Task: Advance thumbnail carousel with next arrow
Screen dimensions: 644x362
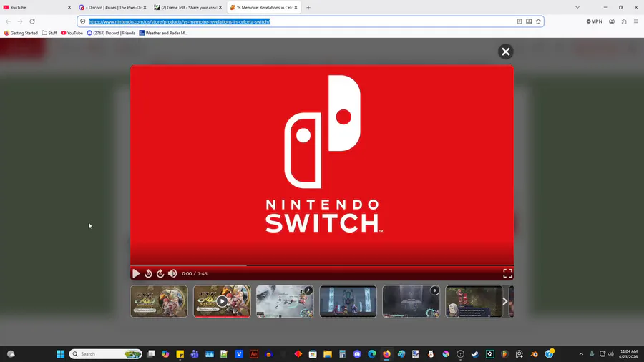Action: (505, 301)
